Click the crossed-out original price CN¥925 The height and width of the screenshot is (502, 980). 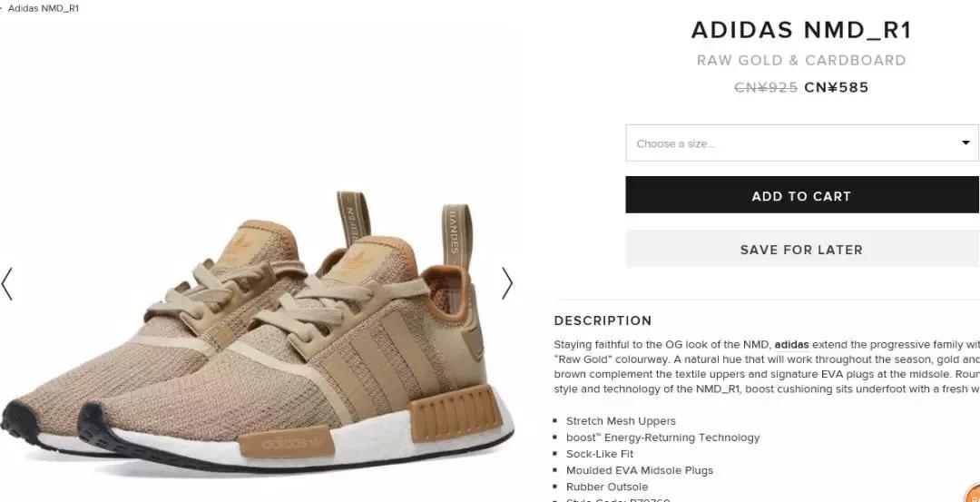[766, 87]
